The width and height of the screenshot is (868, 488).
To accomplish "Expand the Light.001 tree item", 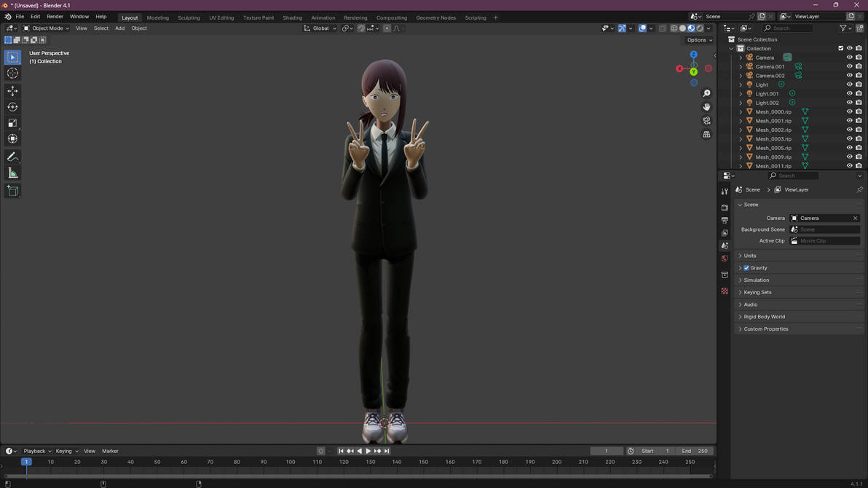I will [x=741, y=94].
